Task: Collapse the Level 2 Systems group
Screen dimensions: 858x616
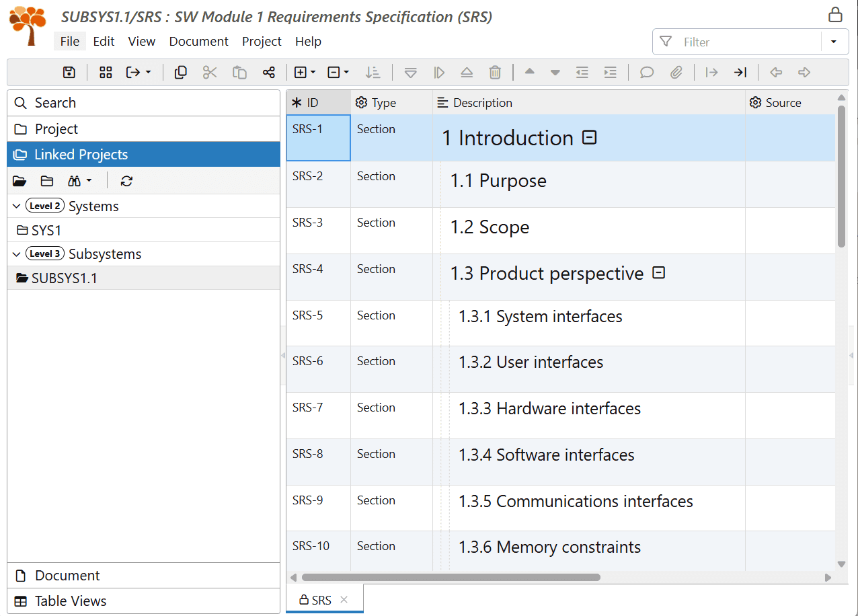Action: tap(16, 206)
